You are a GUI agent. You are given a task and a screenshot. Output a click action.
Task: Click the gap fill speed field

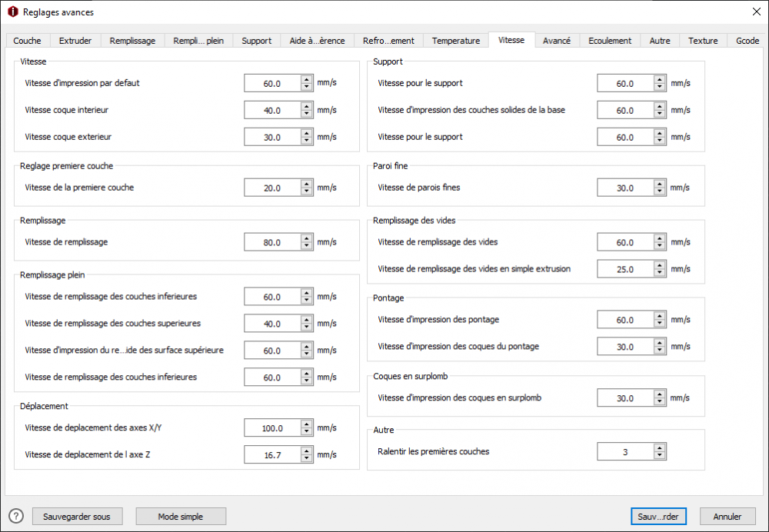point(624,242)
